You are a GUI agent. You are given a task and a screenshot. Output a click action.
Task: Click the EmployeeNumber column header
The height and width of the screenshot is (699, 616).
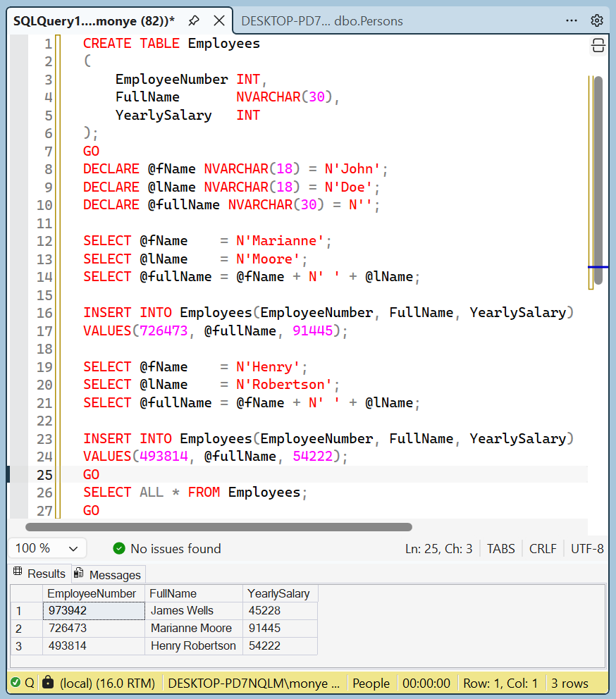[x=94, y=593]
